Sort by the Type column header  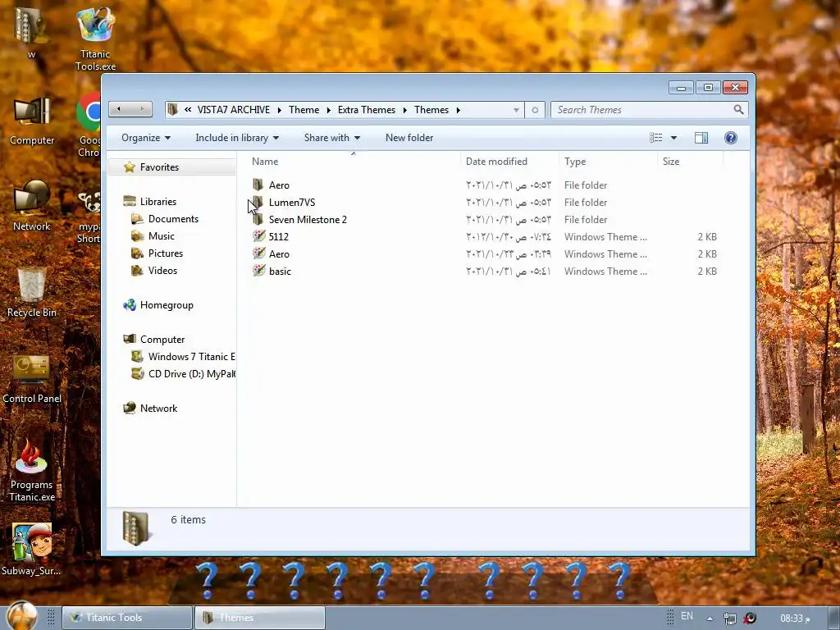[x=608, y=162]
